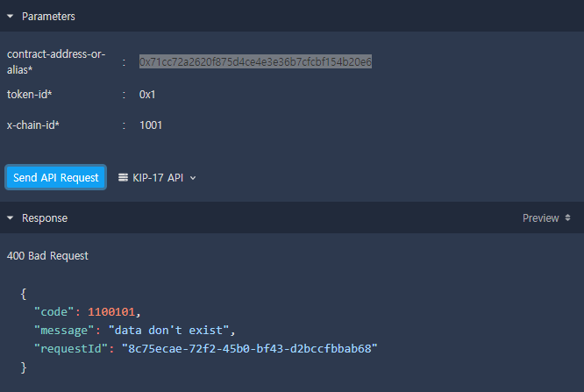The width and height of the screenshot is (584, 392).
Task: Edit the x-chain-id value 1001
Action: pos(151,125)
